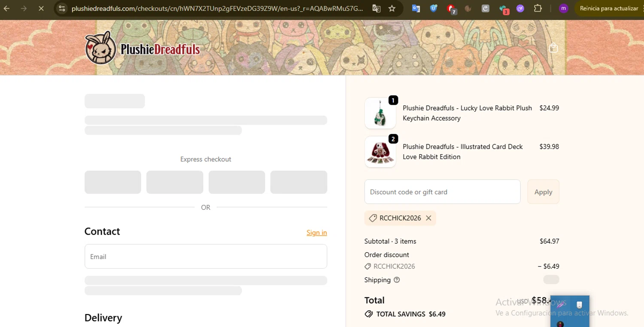The height and width of the screenshot is (327, 644).
Task: Click the Sign in link
Action: click(x=316, y=232)
